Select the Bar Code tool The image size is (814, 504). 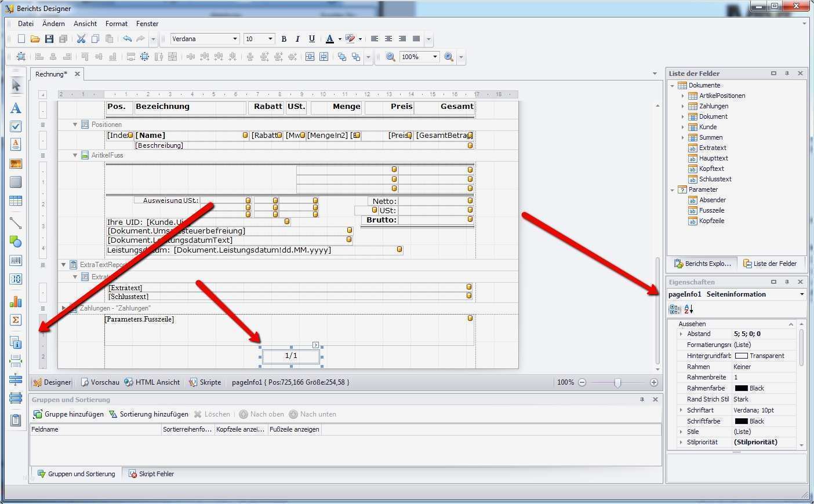16,261
